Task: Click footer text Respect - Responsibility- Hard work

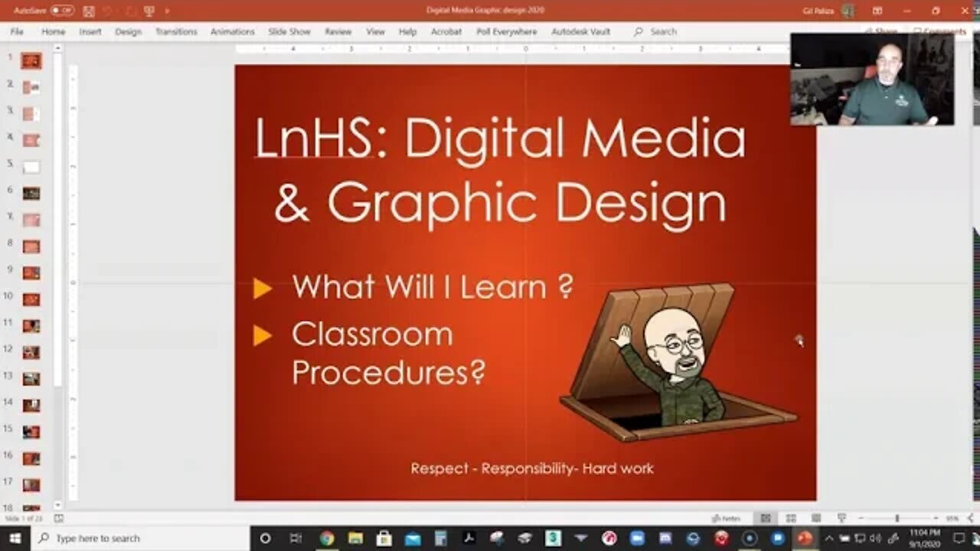Action: 532,468
